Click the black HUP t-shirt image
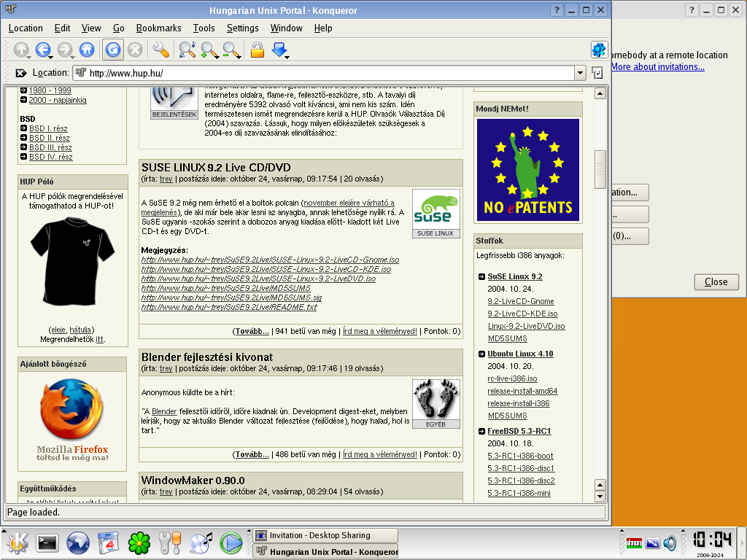Viewport: 747px width, 560px height. tap(72, 261)
